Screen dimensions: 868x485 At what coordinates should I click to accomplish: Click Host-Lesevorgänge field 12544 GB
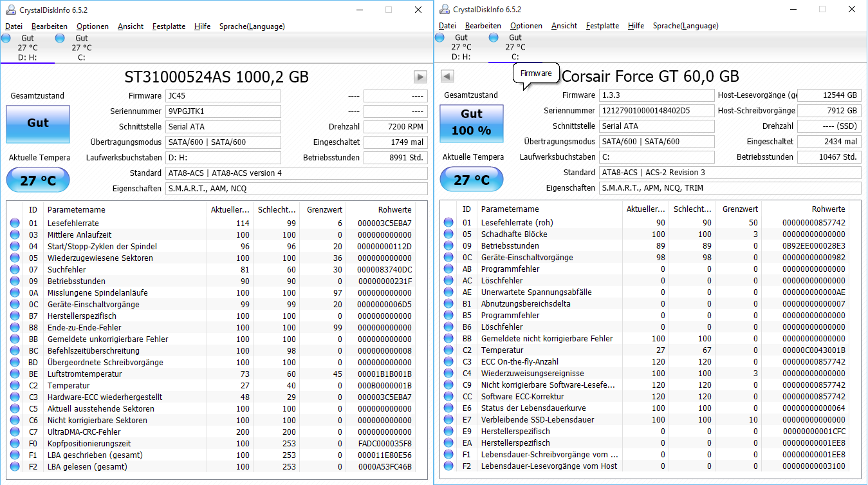point(829,95)
